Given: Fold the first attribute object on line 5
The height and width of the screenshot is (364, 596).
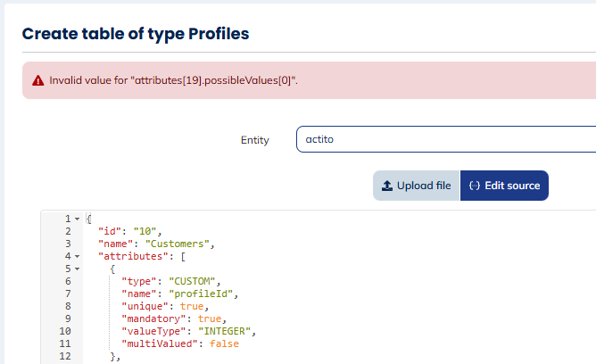Looking at the screenshot, I should click(x=78, y=268).
